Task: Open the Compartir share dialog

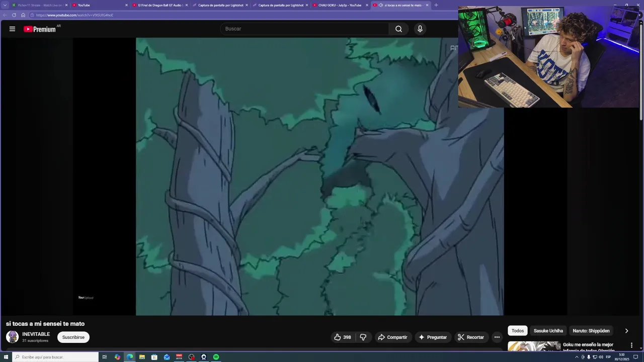Action: click(392, 337)
